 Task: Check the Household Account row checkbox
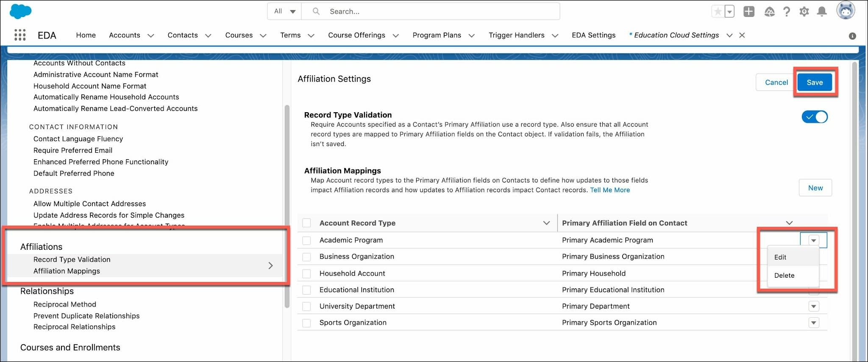pyautogui.click(x=307, y=274)
